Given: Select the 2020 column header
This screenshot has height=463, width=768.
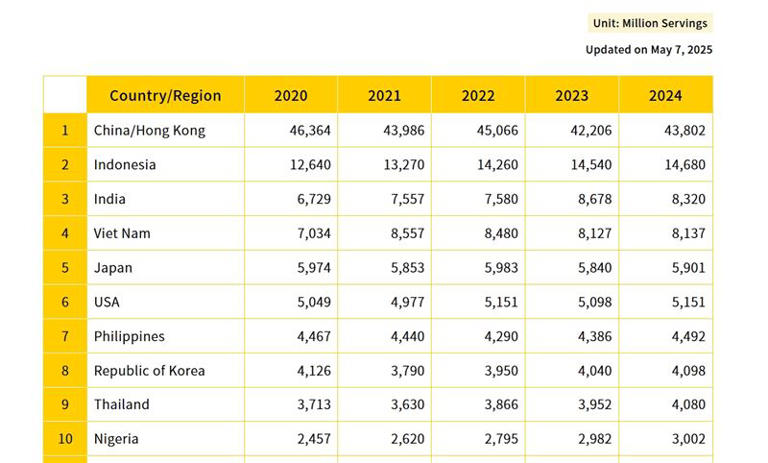Looking at the screenshot, I should [x=290, y=96].
